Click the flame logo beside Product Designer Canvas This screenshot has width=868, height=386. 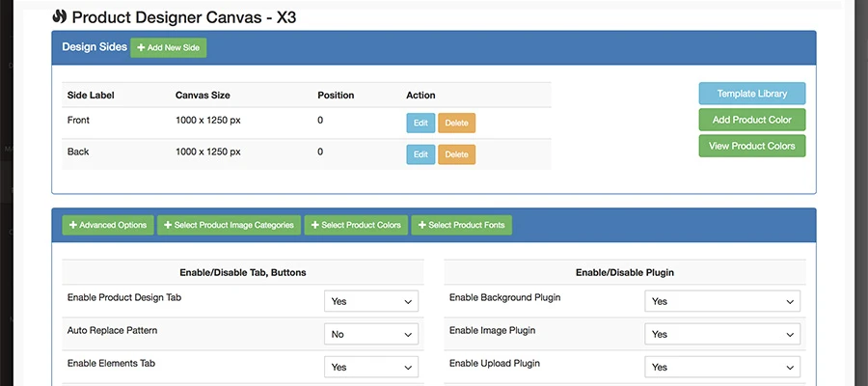[60, 16]
